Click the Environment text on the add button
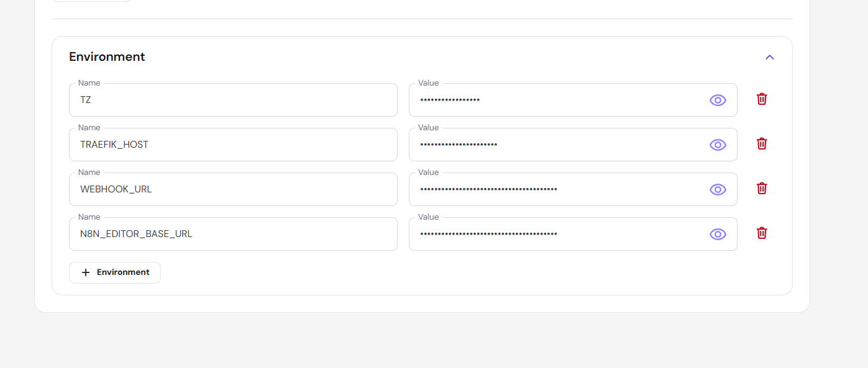 click(x=123, y=272)
